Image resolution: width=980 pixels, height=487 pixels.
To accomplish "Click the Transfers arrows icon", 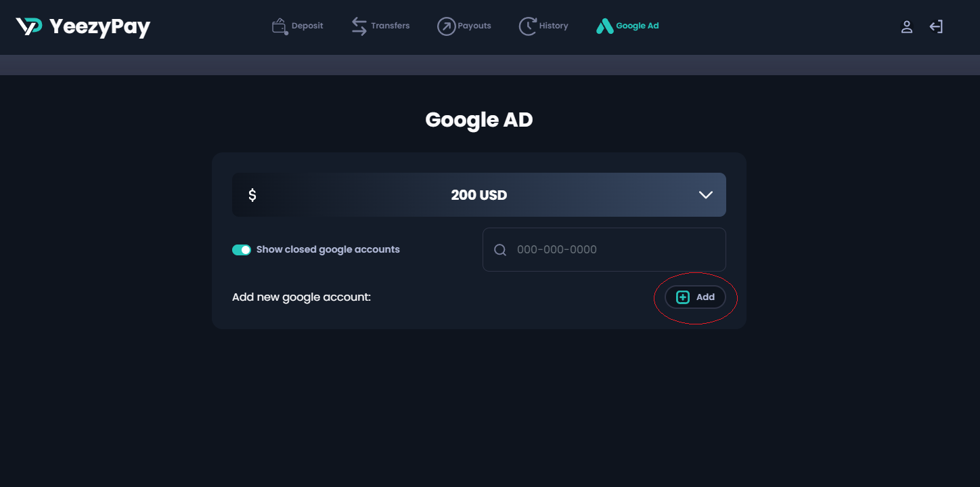I will [359, 26].
